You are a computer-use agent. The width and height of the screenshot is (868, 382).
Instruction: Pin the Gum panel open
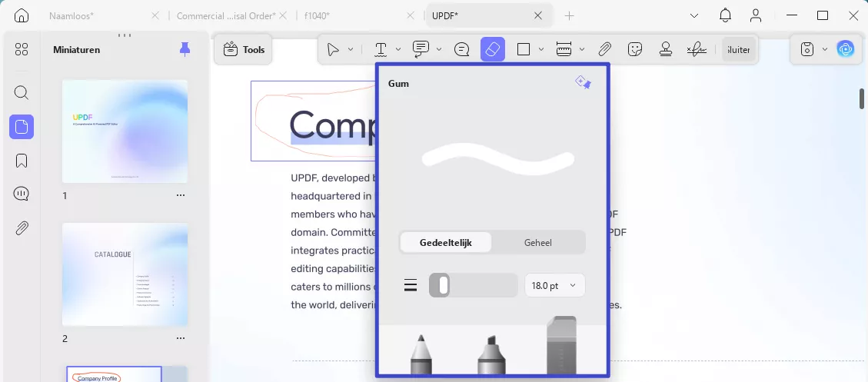point(583,83)
